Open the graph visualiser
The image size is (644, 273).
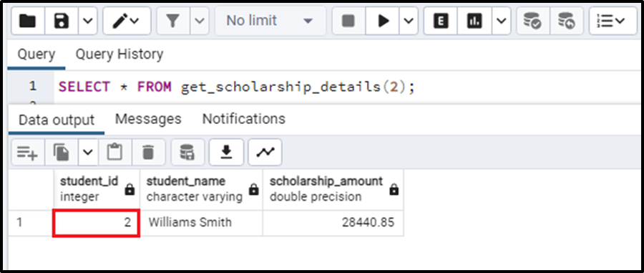coord(265,153)
